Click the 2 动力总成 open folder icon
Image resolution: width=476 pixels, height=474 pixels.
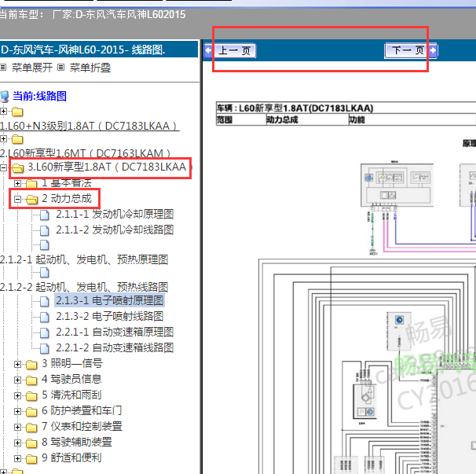point(32,200)
